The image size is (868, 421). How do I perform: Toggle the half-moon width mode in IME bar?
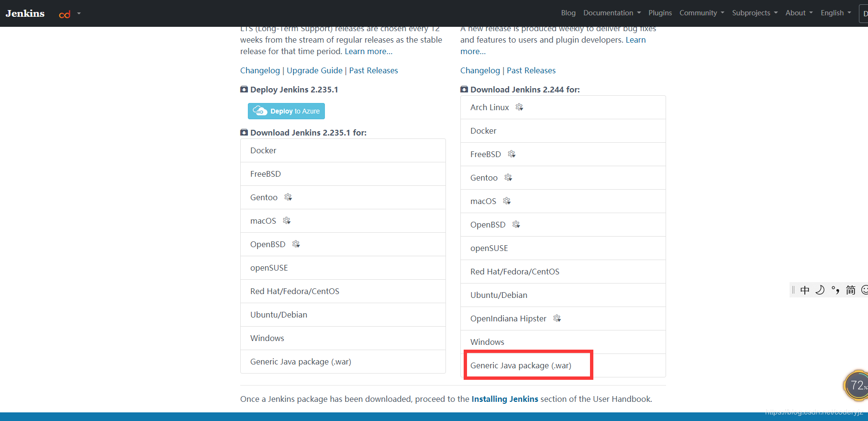tap(820, 290)
